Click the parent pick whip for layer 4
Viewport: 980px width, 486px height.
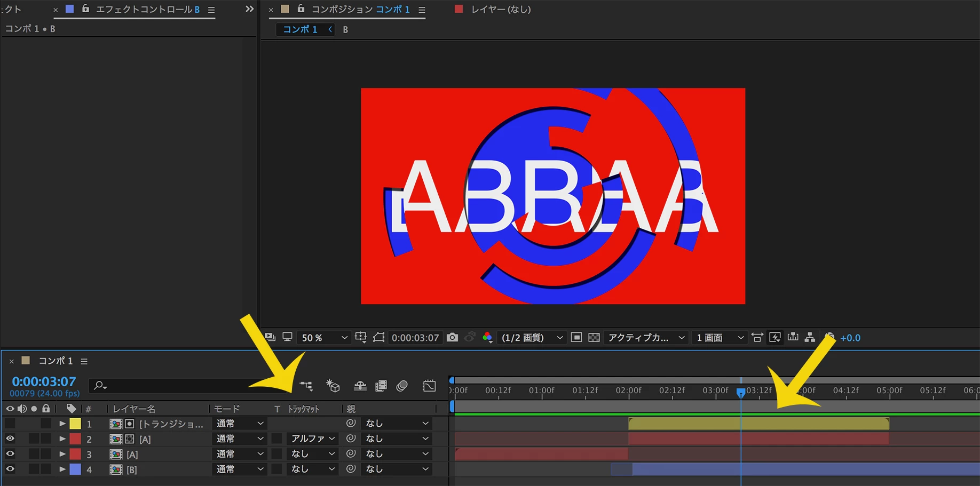tap(351, 468)
